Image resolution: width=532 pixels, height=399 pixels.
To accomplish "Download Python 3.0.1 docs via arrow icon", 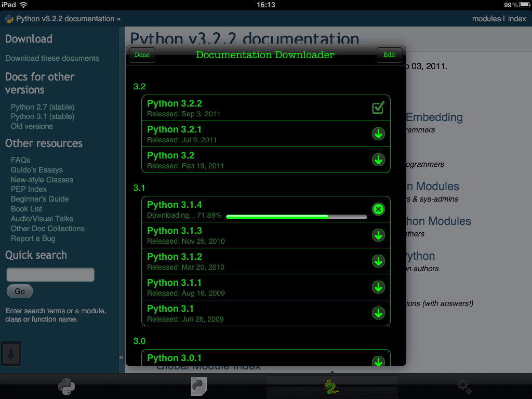I will click(x=378, y=361).
